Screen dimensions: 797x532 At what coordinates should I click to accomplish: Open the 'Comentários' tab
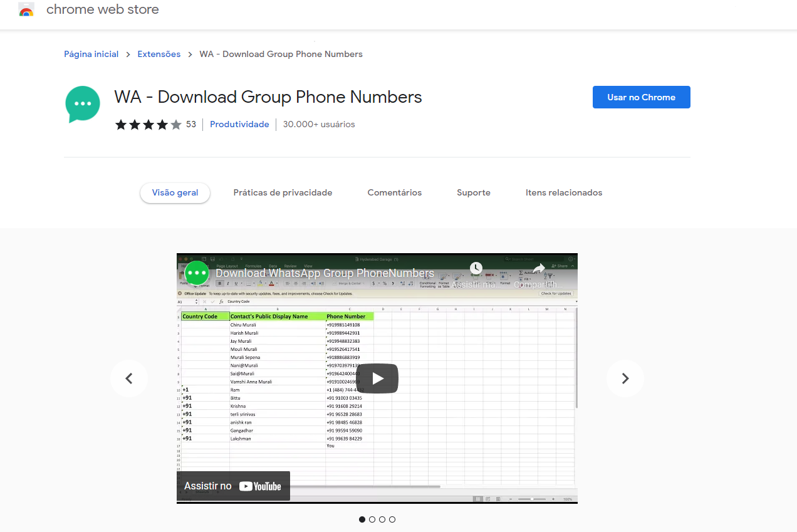coord(395,193)
